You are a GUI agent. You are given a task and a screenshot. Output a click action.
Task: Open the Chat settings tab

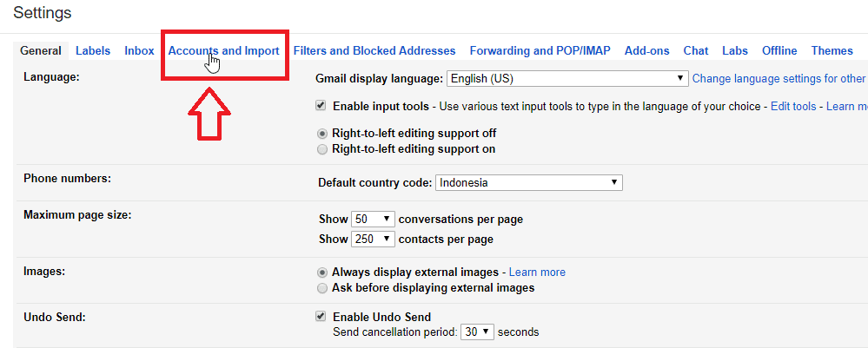tap(695, 51)
